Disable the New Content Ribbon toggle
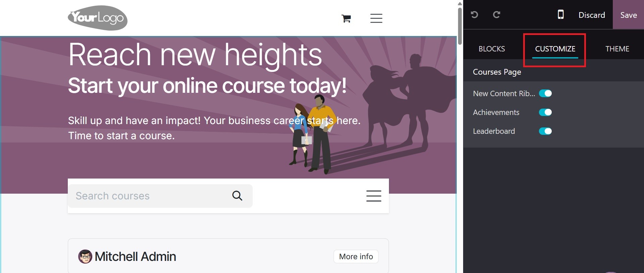 click(545, 93)
